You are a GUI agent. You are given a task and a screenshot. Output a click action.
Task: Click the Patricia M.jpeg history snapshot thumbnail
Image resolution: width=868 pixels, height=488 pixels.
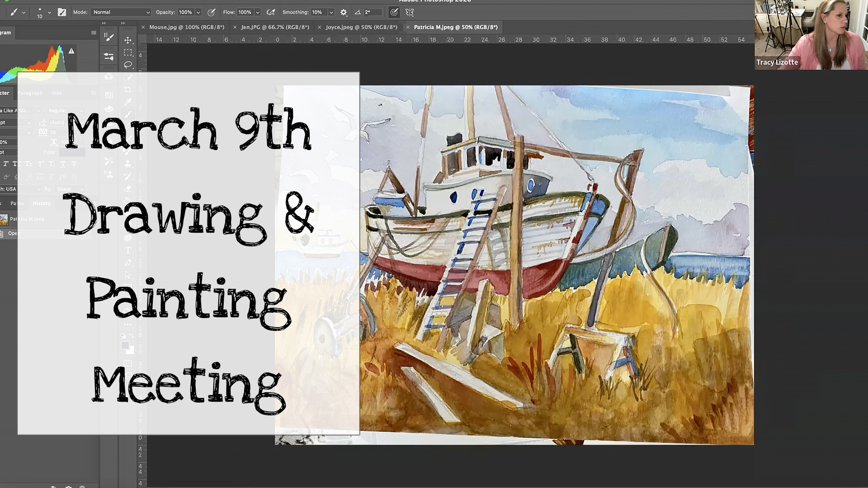pyautogui.click(x=4, y=219)
